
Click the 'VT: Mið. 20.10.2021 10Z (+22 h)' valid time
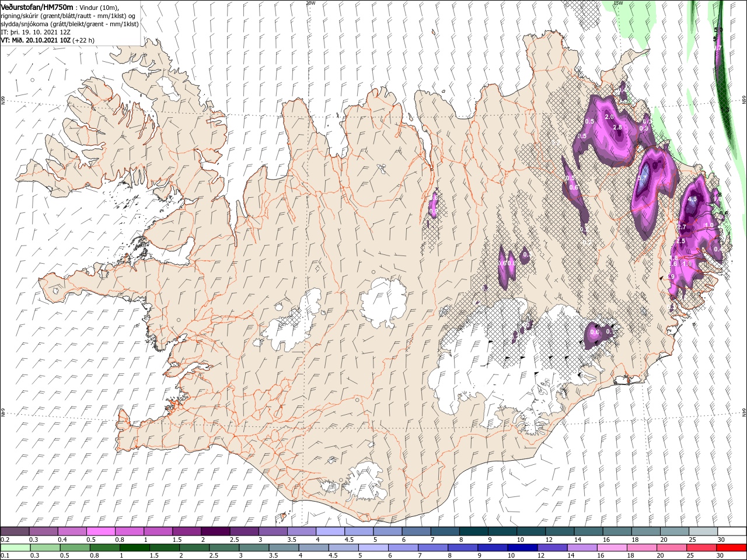coord(48,40)
